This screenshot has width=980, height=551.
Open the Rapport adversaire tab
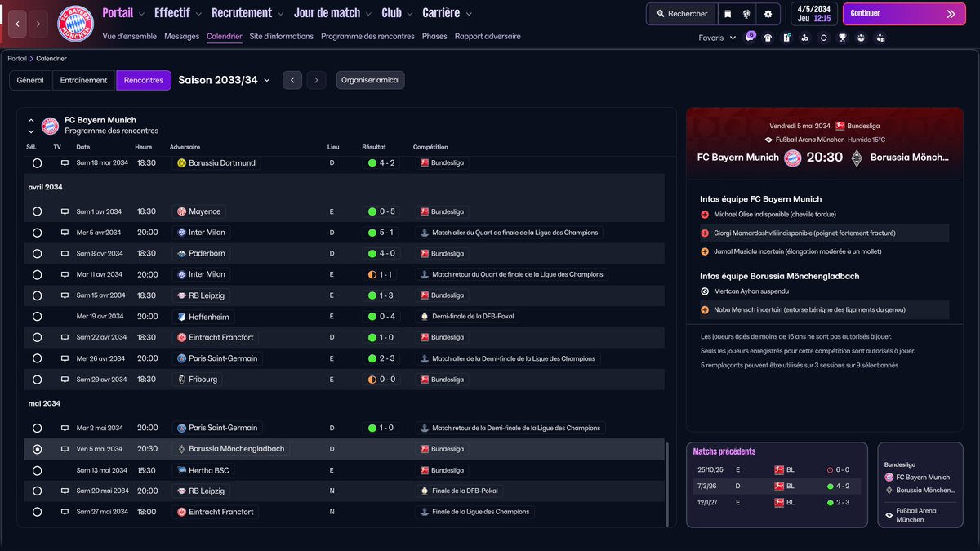488,37
